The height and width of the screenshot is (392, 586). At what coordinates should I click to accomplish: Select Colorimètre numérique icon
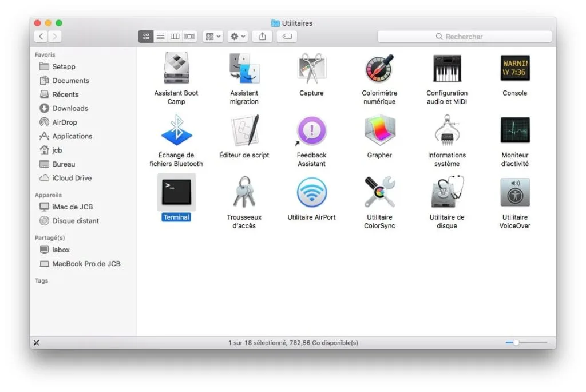(x=379, y=68)
